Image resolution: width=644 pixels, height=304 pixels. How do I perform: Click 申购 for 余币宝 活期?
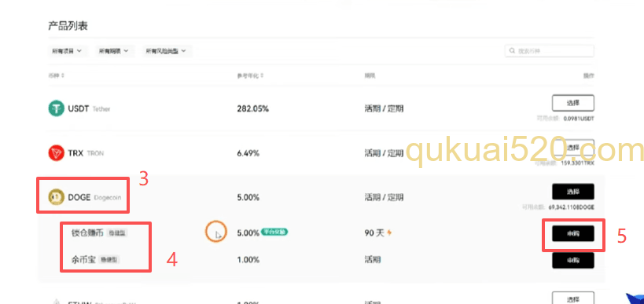pos(573,260)
